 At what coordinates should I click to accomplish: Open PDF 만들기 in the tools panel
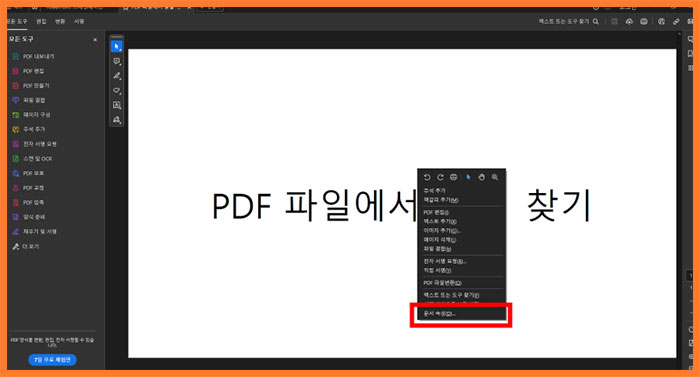point(31,85)
